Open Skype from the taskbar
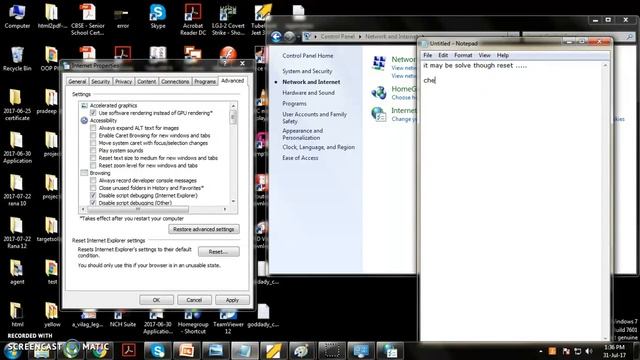640x360 pixels. click(x=158, y=350)
